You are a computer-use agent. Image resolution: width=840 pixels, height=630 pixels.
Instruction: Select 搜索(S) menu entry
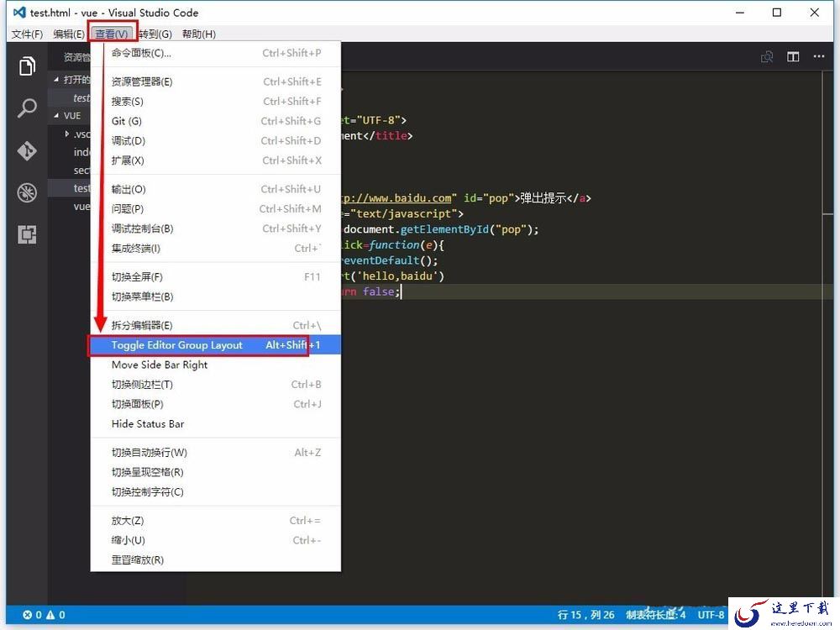pos(216,102)
